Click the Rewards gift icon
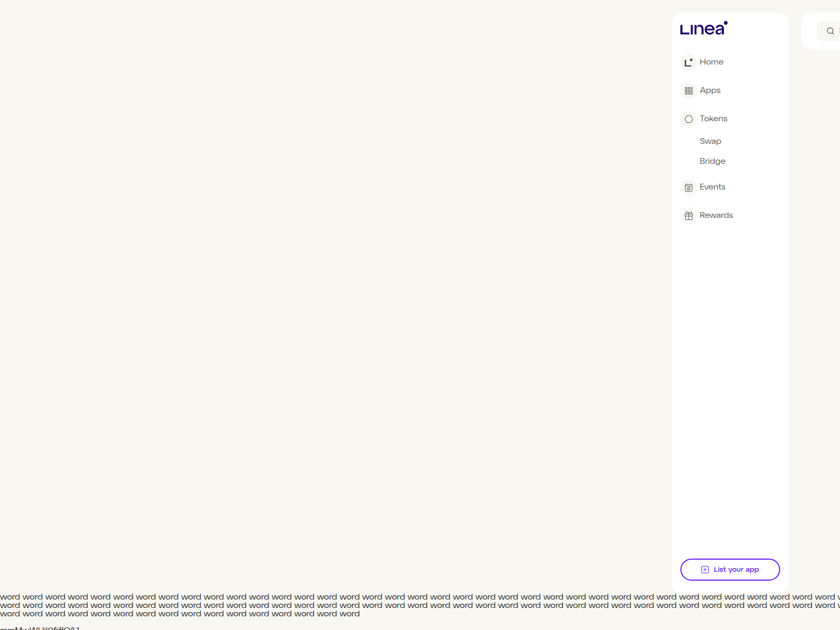The height and width of the screenshot is (630, 840). pos(689,215)
